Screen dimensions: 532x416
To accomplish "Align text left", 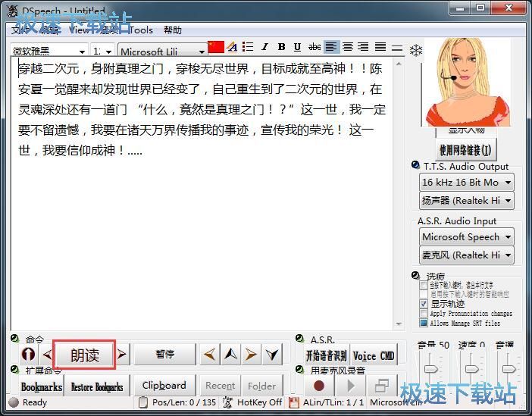I will 331,46.
